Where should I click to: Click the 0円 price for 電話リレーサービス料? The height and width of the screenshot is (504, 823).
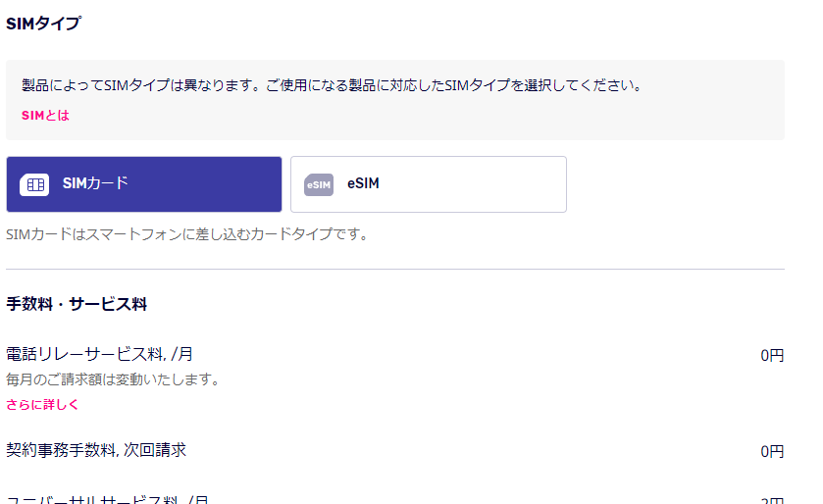(772, 356)
